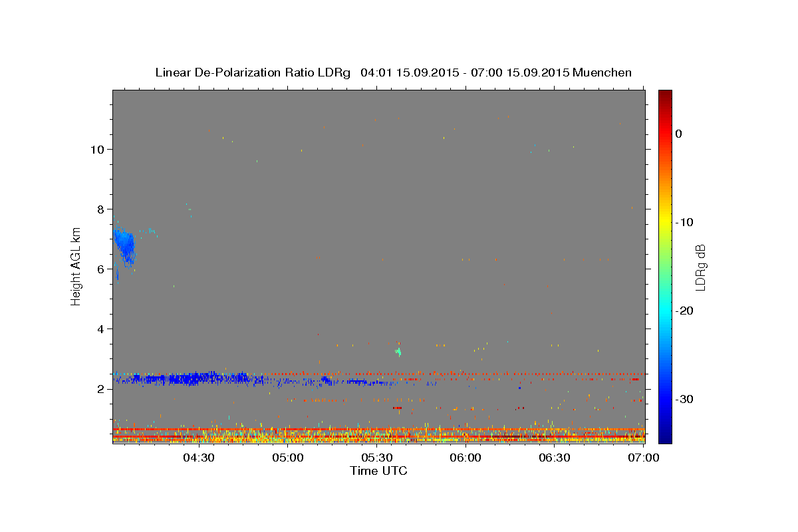Click the 06:30 time tick label
The height and width of the screenshot is (532, 798).
coord(555,458)
